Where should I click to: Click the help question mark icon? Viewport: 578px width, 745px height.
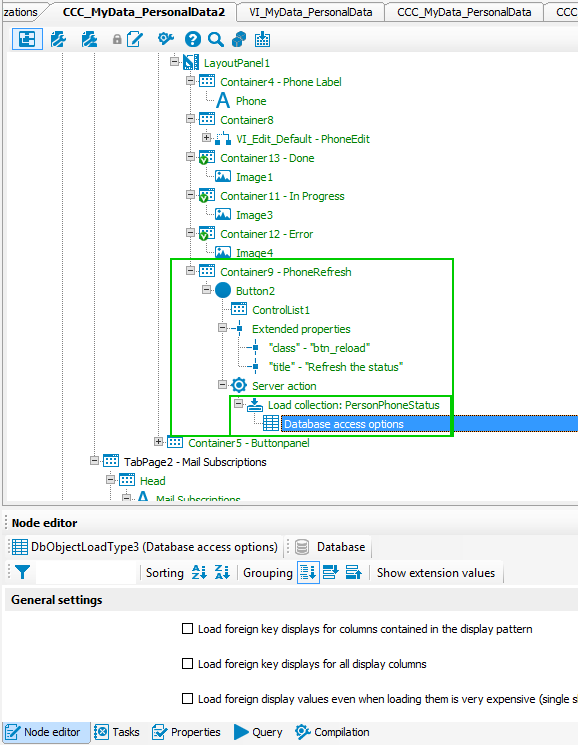[192, 39]
